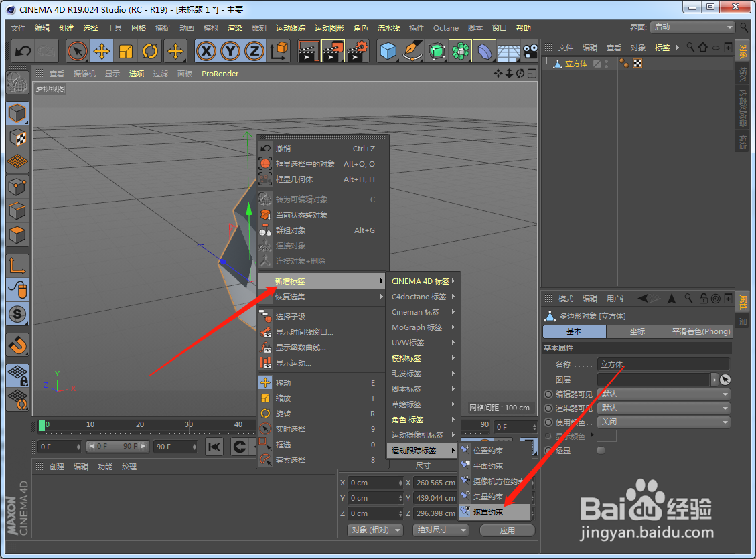The width and height of the screenshot is (756, 559).
Task: Open the Array modeling object icon
Action: [x=461, y=51]
